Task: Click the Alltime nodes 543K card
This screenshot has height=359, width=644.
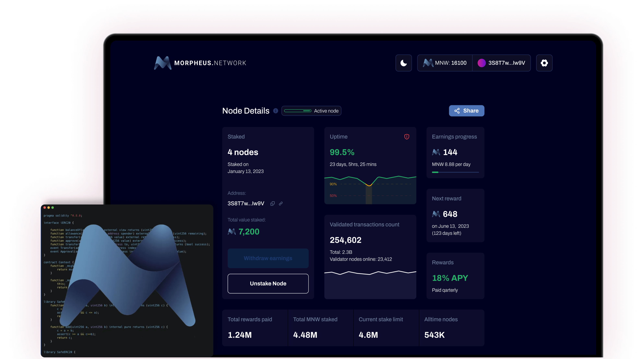Action: coord(451,328)
